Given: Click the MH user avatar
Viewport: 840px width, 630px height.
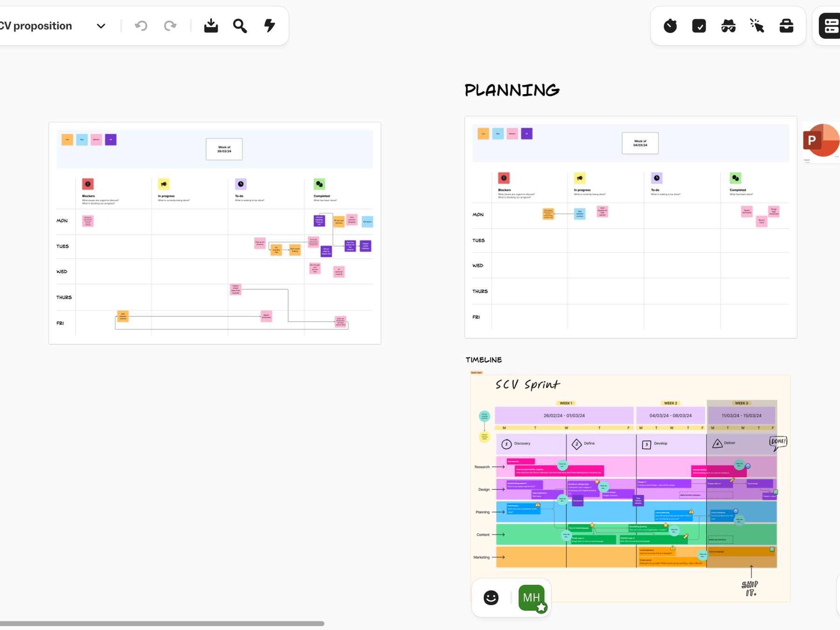Looking at the screenshot, I should 532,598.
